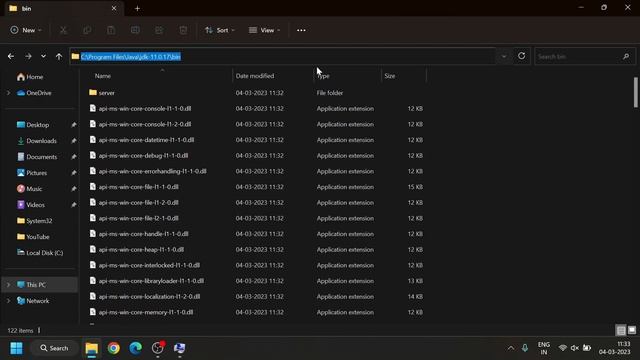Open the clock and date panel
Image resolution: width=640 pixels, height=360 pixels.
click(x=615, y=348)
